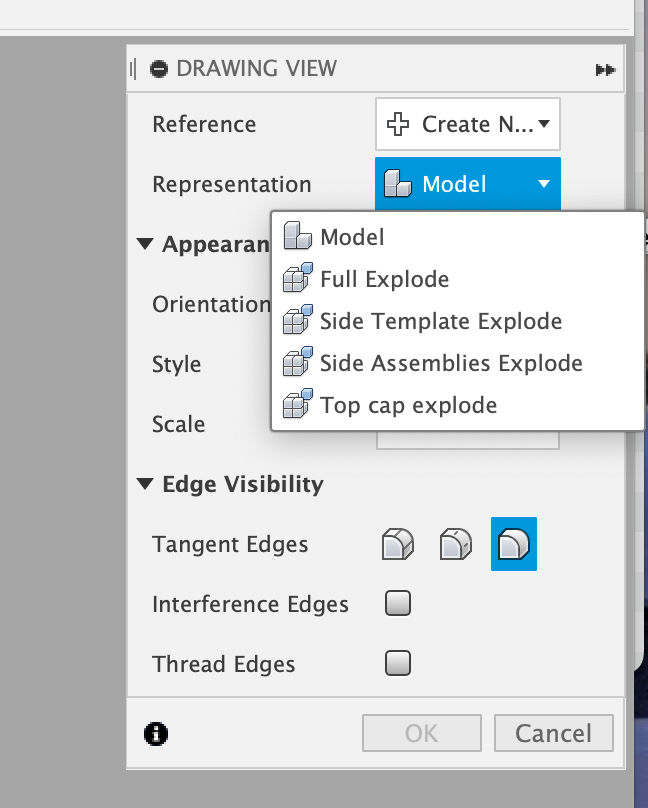Collapse dialog with the minus circle icon
The height and width of the screenshot is (808, 648).
pyautogui.click(x=159, y=69)
